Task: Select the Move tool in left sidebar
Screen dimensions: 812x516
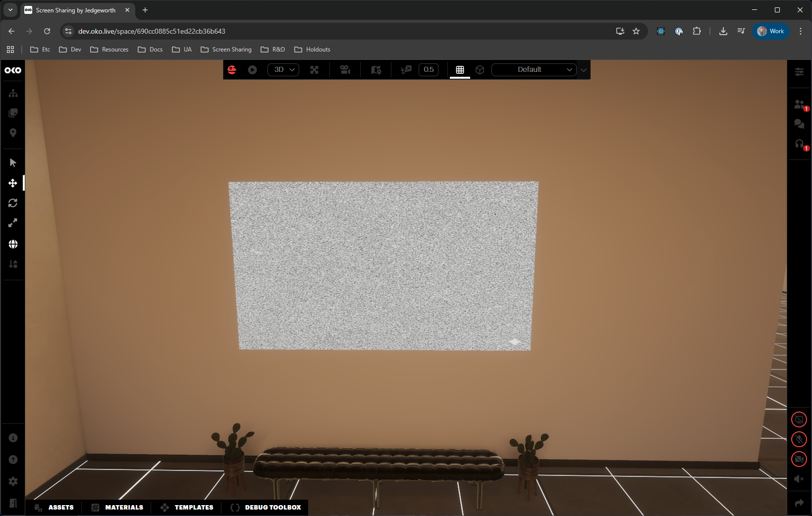Action: (x=13, y=183)
